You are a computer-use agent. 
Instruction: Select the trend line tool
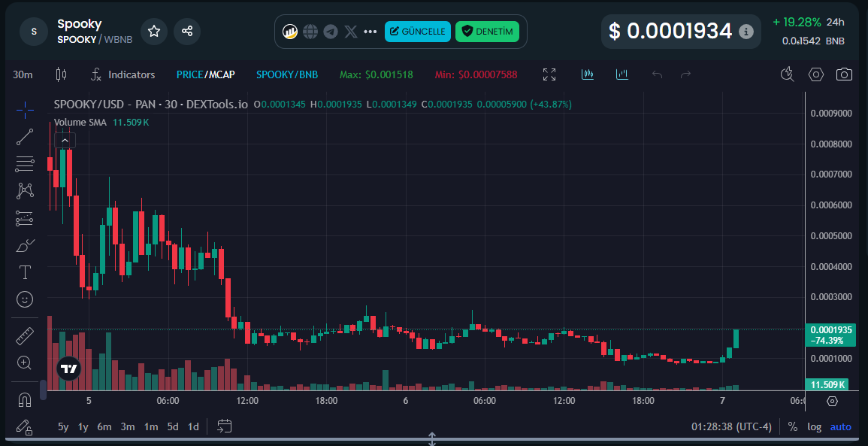coord(25,137)
